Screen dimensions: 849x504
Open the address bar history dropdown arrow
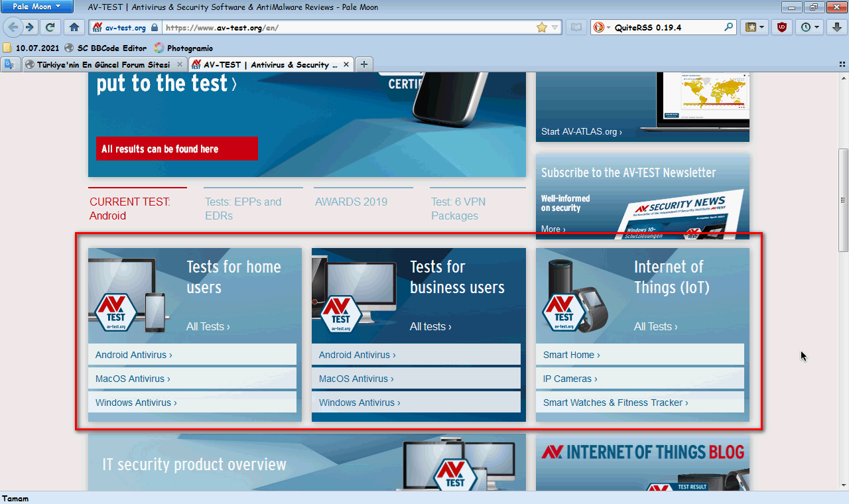coord(555,28)
